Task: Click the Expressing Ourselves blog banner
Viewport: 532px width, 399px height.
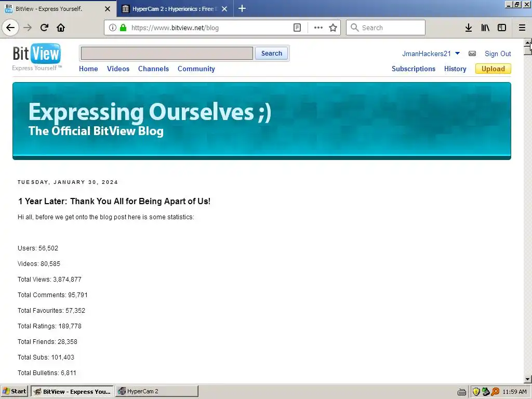Action: (x=262, y=121)
